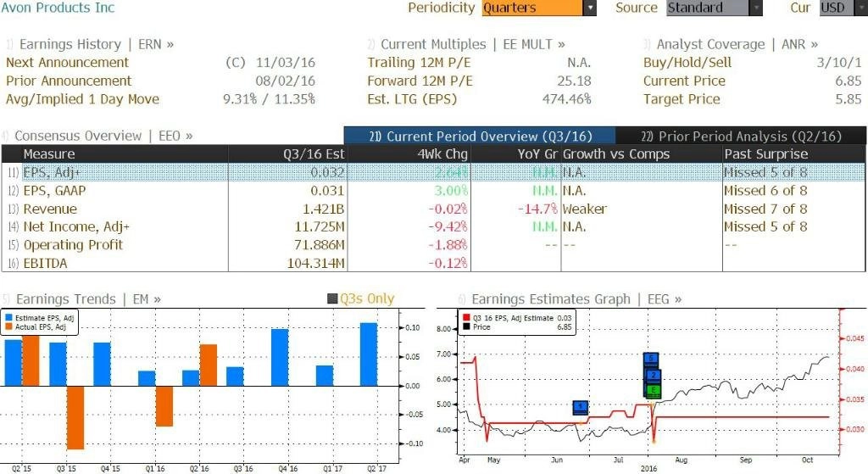Select the EBITDA measure row
868x474 pixels.
coord(433,263)
